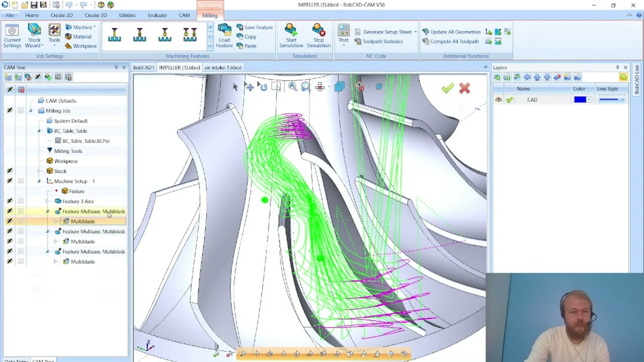
Task: Collapse the Milling Job tree node
Action: (31, 111)
